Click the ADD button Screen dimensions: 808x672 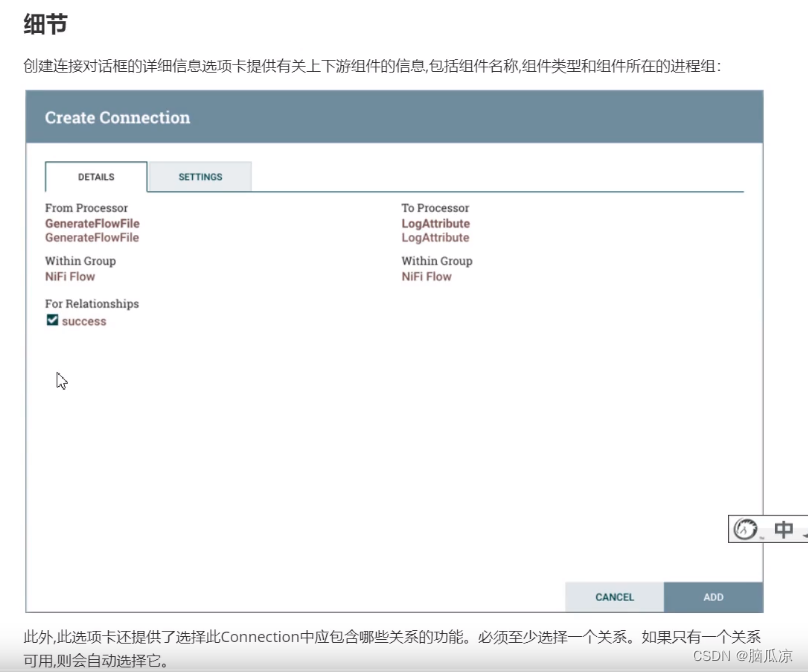(713, 597)
